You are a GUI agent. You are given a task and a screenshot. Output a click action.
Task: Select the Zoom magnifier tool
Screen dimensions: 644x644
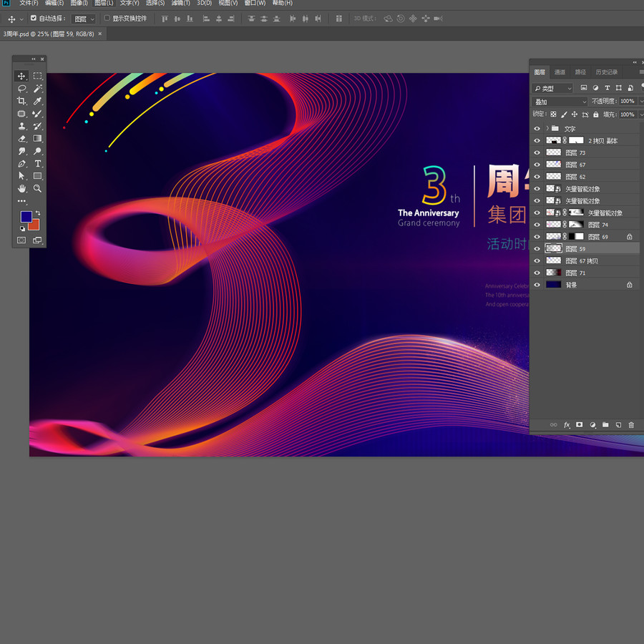click(x=37, y=189)
